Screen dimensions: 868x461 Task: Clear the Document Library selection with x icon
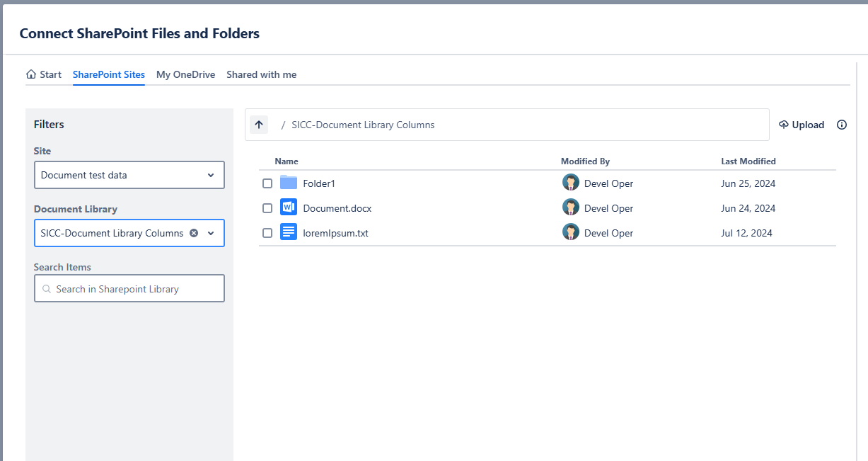[194, 233]
